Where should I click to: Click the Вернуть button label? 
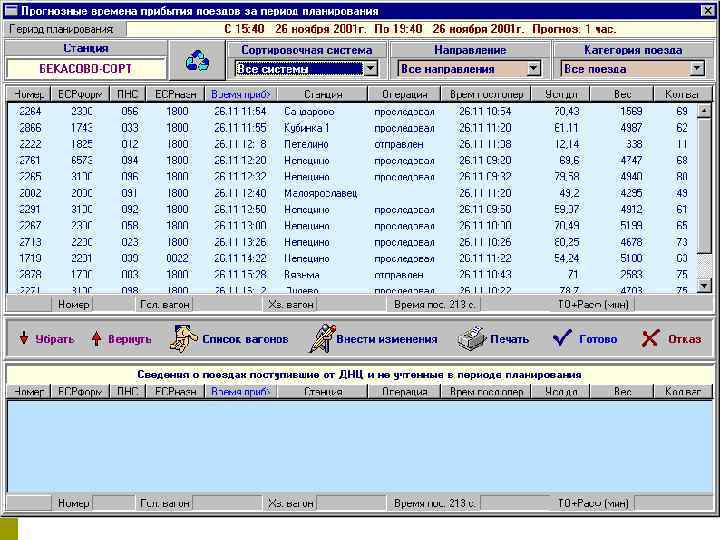(129, 339)
